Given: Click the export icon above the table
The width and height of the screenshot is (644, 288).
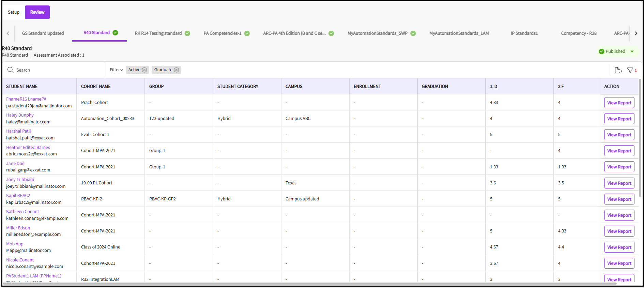Looking at the screenshot, I should coord(618,70).
